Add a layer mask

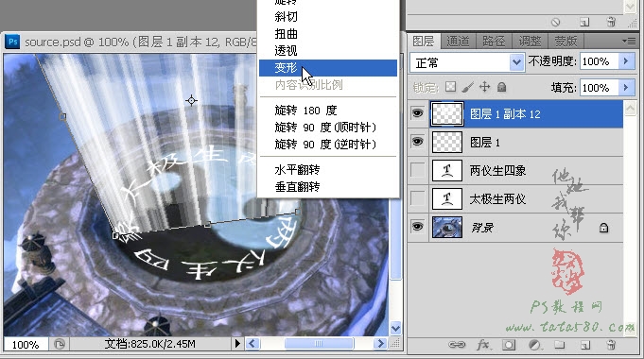point(509,345)
